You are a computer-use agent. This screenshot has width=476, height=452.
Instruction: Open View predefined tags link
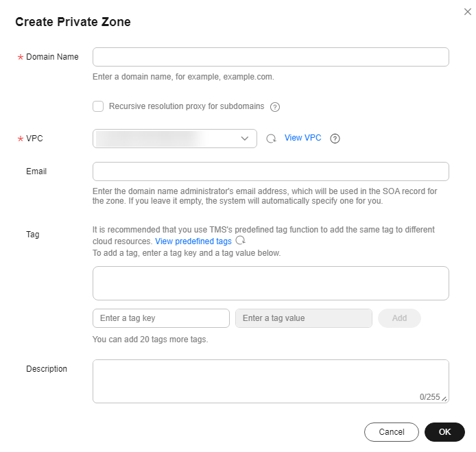(x=193, y=241)
